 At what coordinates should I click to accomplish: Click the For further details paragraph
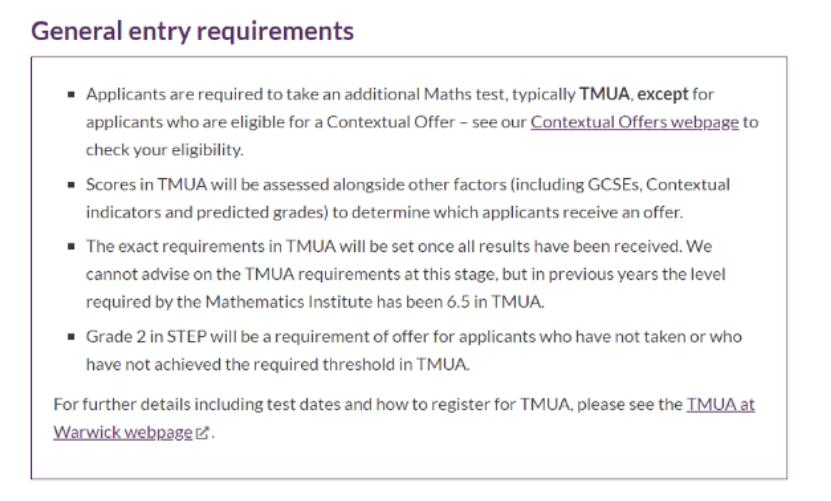click(x=404, y=418)
